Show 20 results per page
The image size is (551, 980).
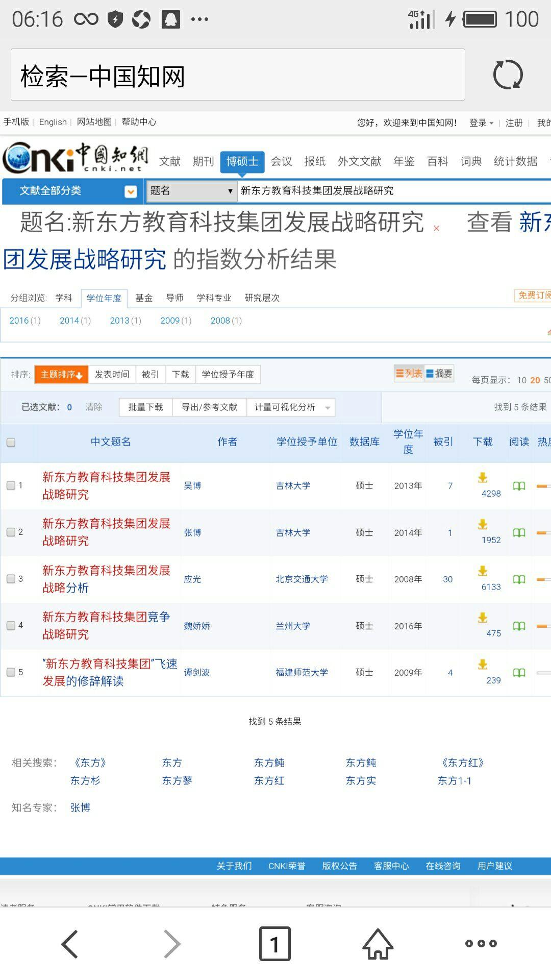point(535,380)
